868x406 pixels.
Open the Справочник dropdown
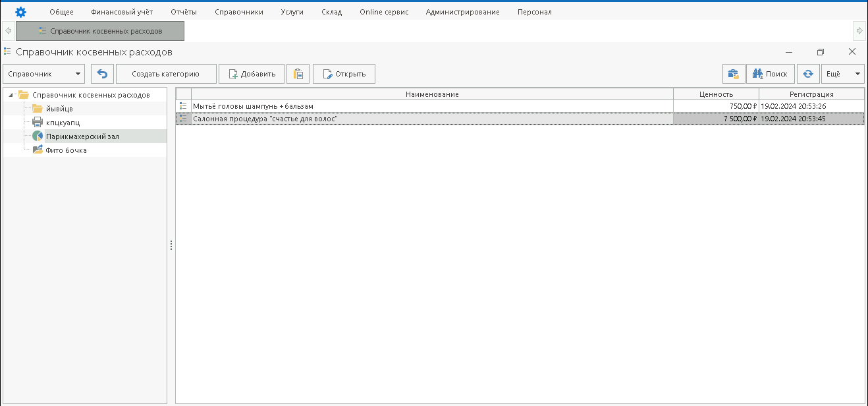click(x=43, y=74)
